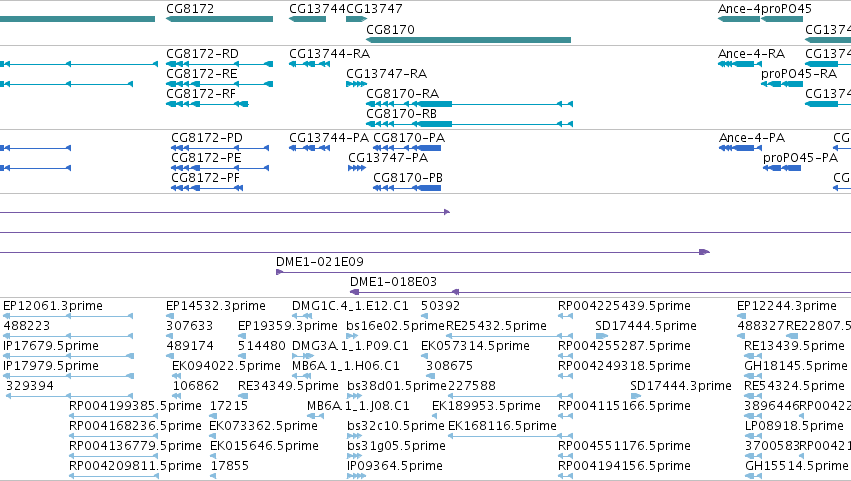This screenshot has height=481, width=851.
Task: Select the CG8170-PA protein label
Action: tap(409, 138)
